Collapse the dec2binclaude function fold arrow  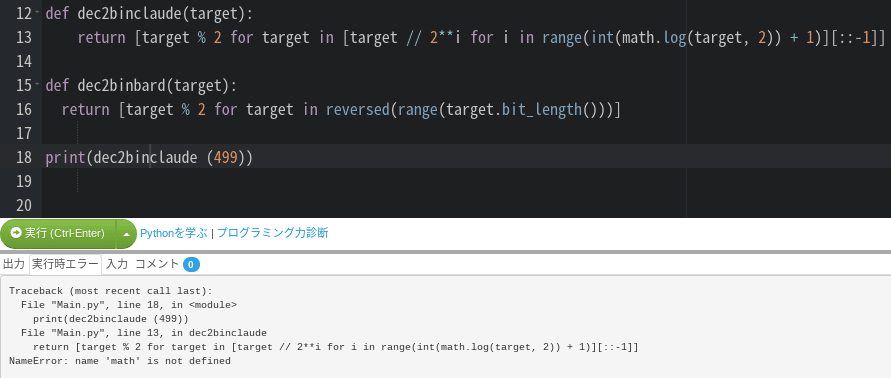(38, 12)
